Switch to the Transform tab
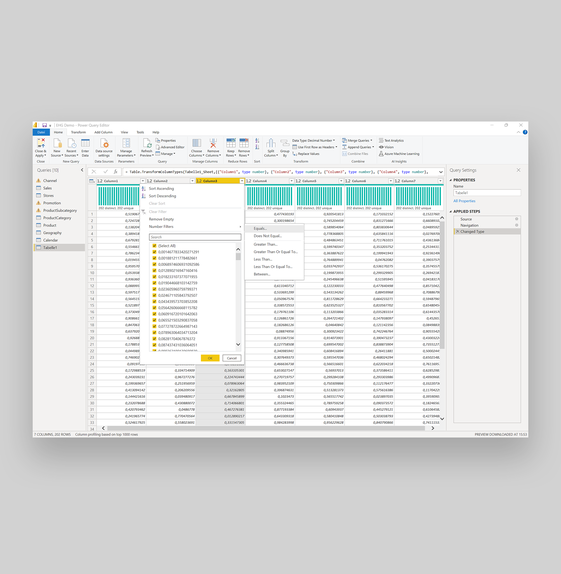Image resolution: width=561 pixels, height=574 pixels. (78, 132)
